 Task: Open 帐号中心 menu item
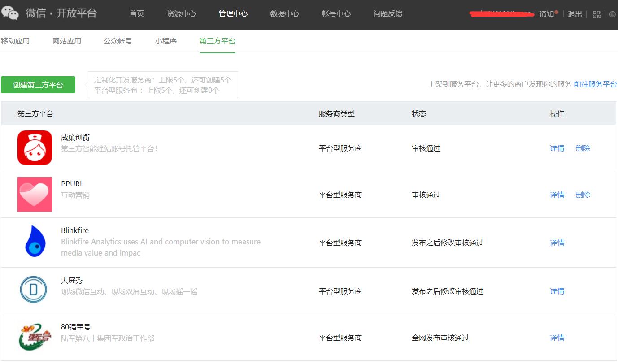pos(336,13)
